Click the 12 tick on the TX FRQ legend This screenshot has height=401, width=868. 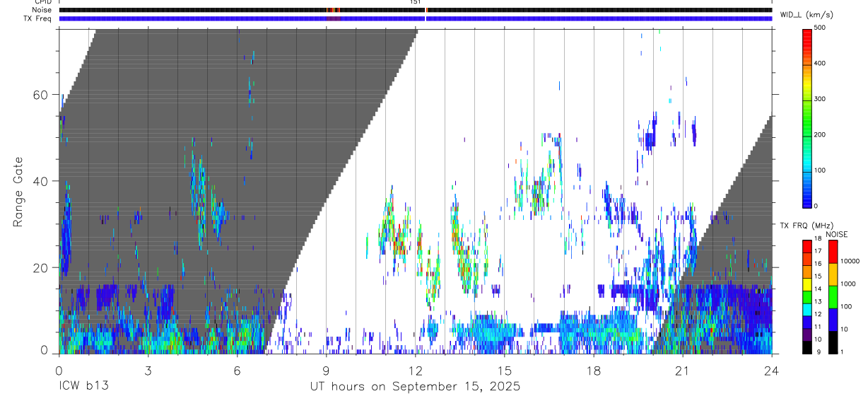[817, 314]
